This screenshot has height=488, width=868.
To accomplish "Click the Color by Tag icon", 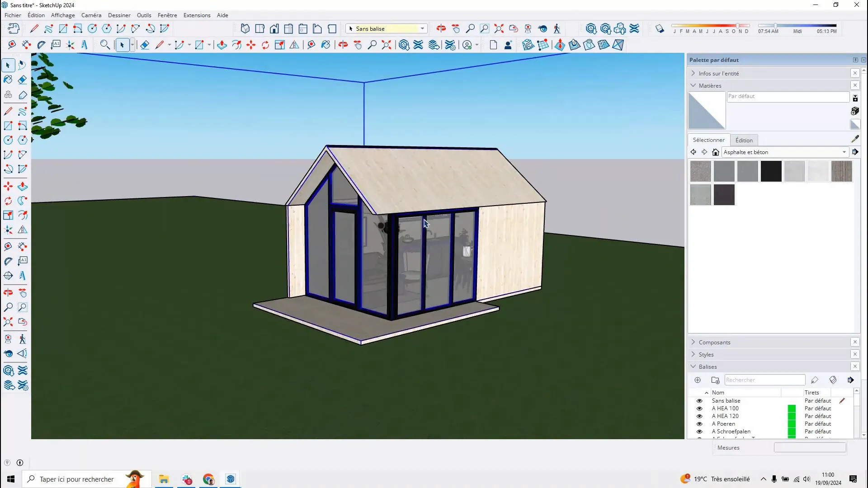I will coord(833,380).
